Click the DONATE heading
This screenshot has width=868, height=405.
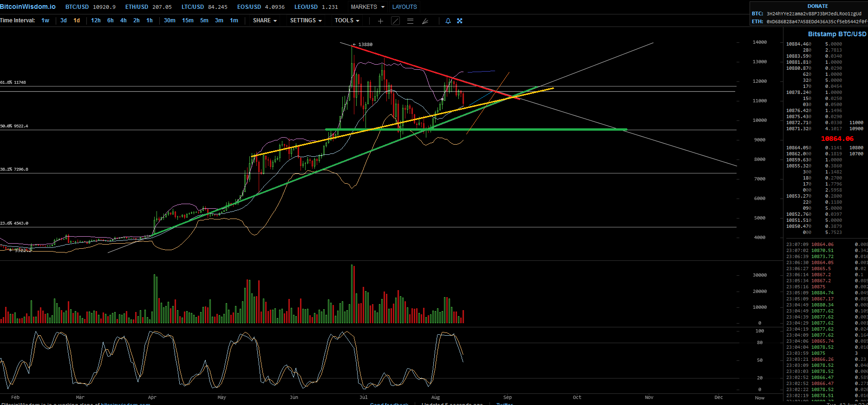[x=818, y=6]
